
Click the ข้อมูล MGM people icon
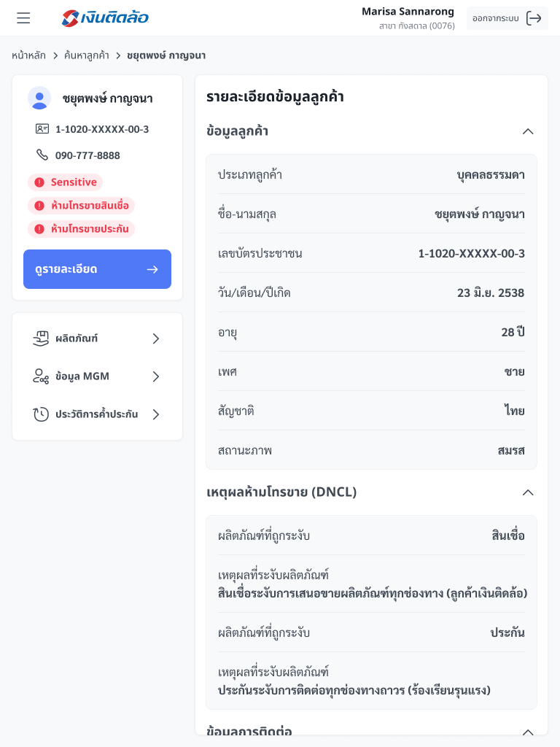[41, 376]
